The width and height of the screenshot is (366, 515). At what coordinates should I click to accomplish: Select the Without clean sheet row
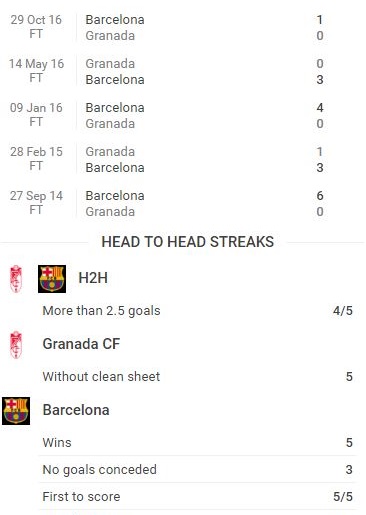197,377
